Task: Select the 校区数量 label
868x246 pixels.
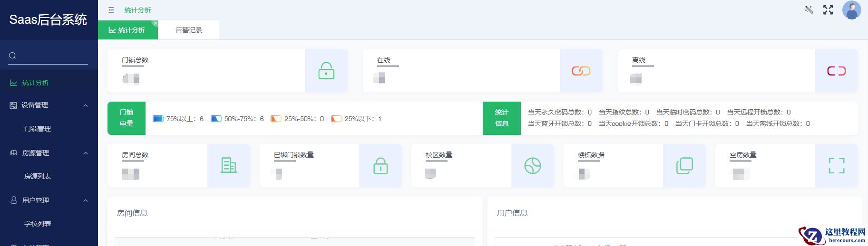Action: click(x=439, y=155)
